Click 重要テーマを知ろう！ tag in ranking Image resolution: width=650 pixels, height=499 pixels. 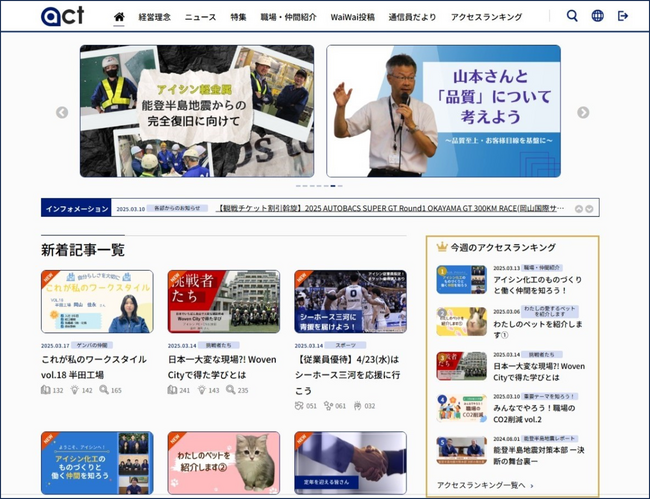pos(549,396)
